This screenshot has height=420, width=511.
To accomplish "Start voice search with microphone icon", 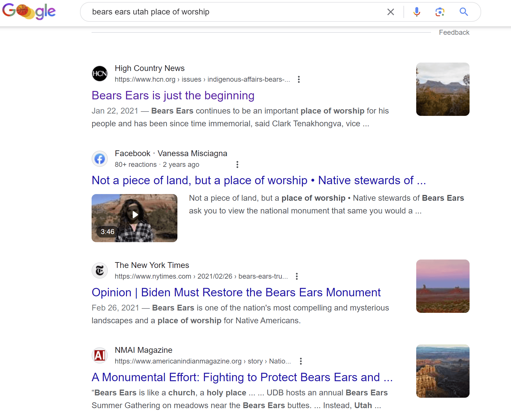I will coord(417,12).
